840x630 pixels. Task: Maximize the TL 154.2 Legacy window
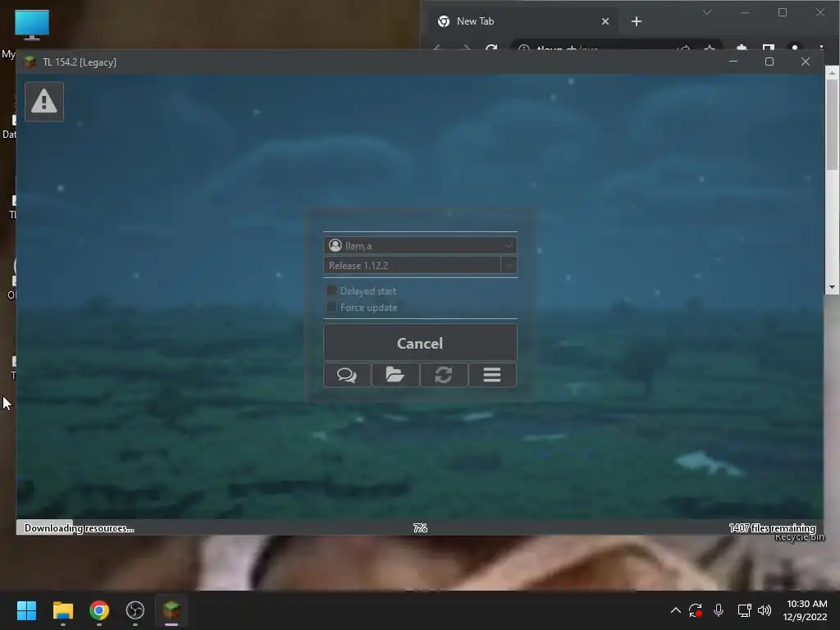pos(769,62)
